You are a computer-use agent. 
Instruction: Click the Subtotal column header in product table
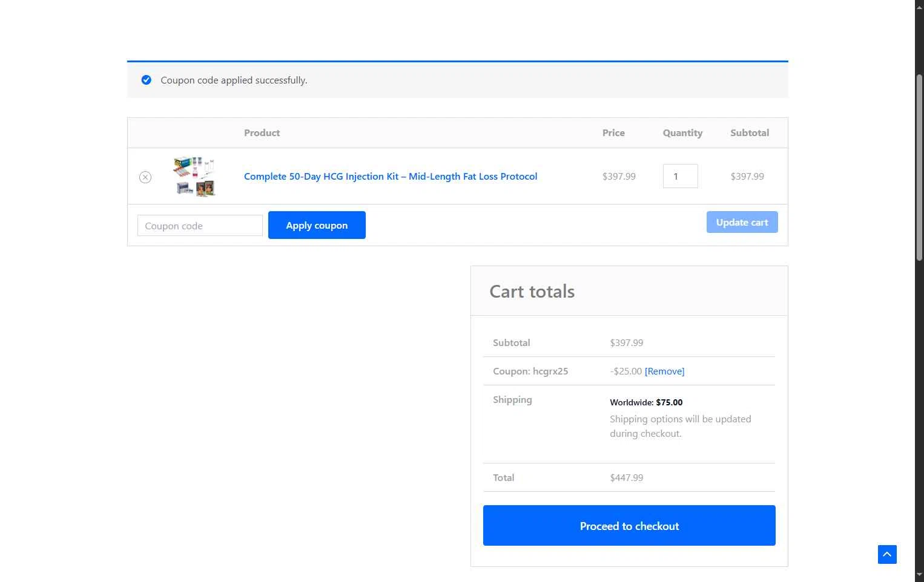pyautogui.click(x=750, y=132)
